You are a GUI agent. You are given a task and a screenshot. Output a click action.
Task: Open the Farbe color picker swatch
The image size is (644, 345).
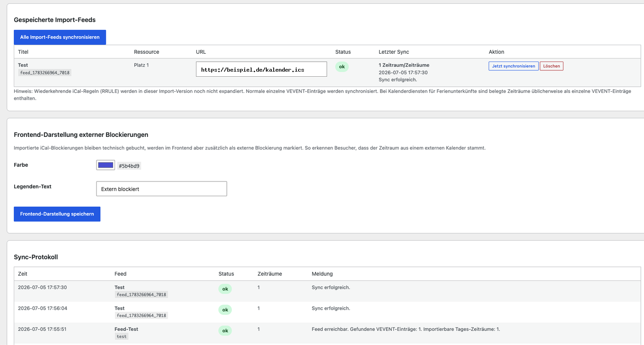click(x=105, y=165)
